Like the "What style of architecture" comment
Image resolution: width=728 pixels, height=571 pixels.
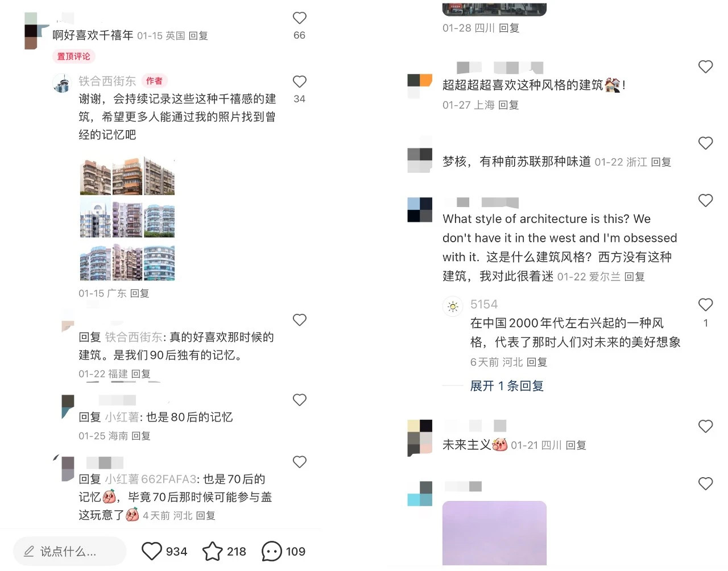(x=705, y=201)
